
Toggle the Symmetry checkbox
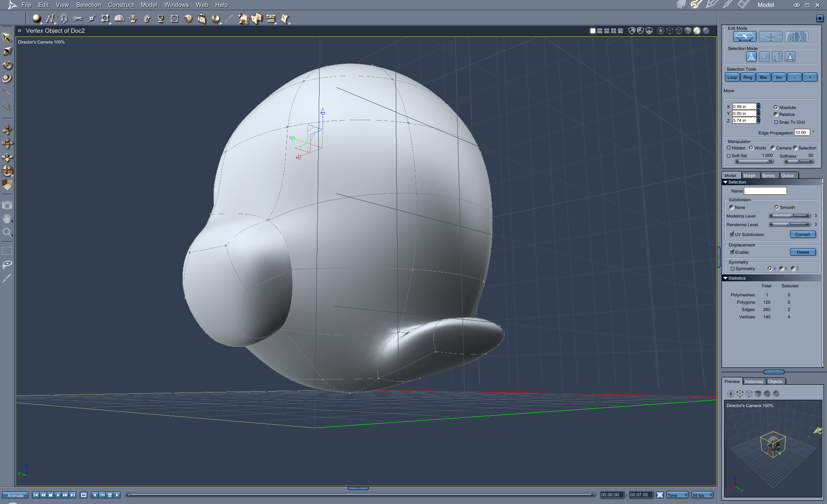(x=732, y=269)
